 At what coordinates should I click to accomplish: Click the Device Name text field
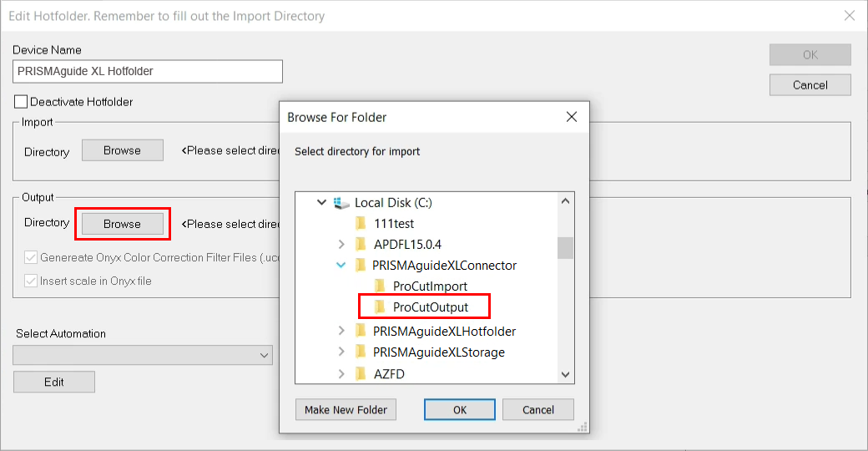pyautogui.click(x=148, y=71)
